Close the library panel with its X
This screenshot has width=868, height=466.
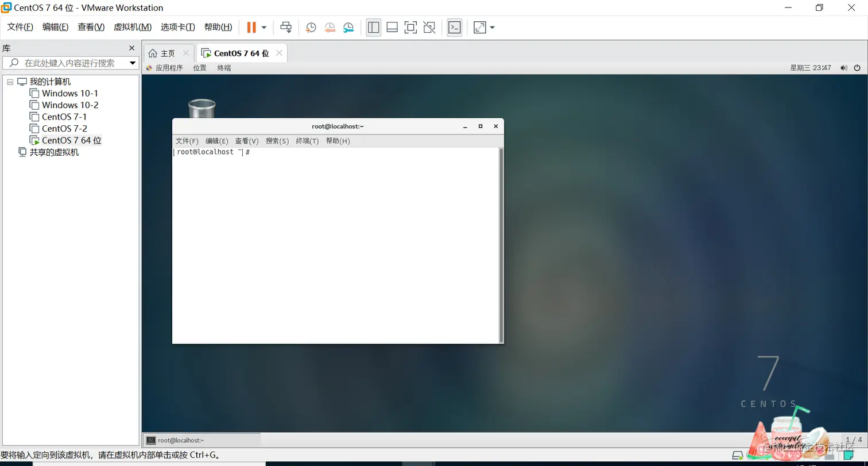click(x=131, y=48)
